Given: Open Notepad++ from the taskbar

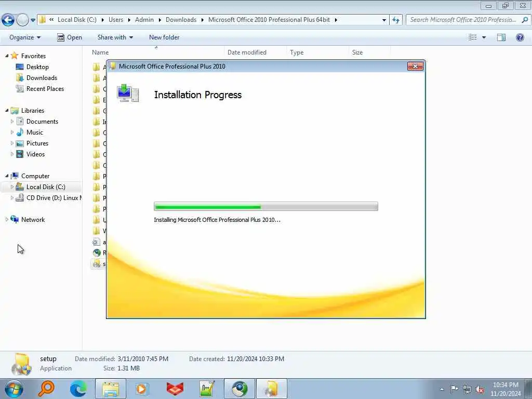Looking at the screenshot, I should 207,389.
